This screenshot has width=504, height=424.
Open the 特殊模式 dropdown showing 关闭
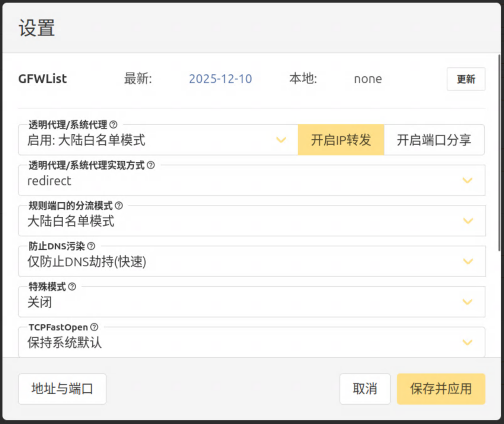(x=252, y=302)
